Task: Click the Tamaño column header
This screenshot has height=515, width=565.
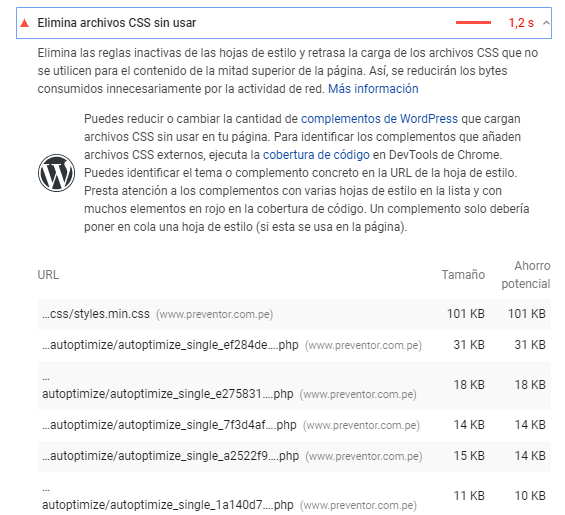Action: point(463,275)
